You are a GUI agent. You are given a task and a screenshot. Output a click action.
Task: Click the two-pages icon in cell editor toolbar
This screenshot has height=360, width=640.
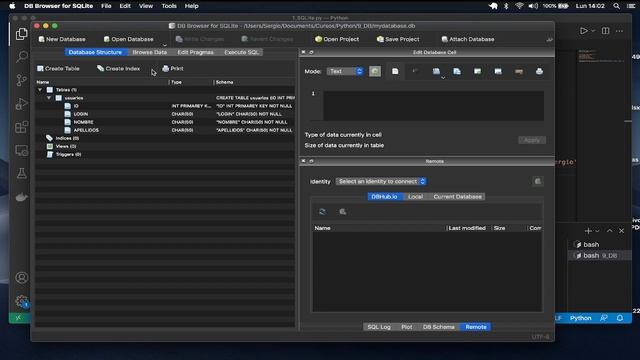click(x=457, y=71)
